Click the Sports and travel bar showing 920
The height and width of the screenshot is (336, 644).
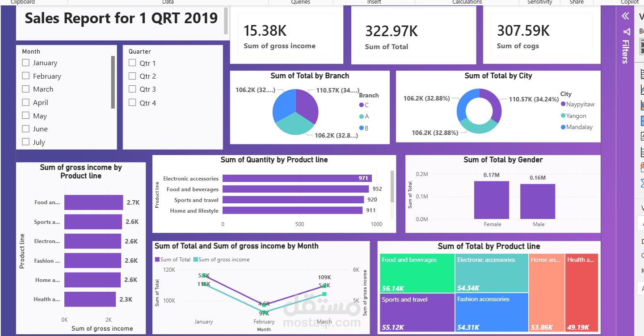coord(293,200)
